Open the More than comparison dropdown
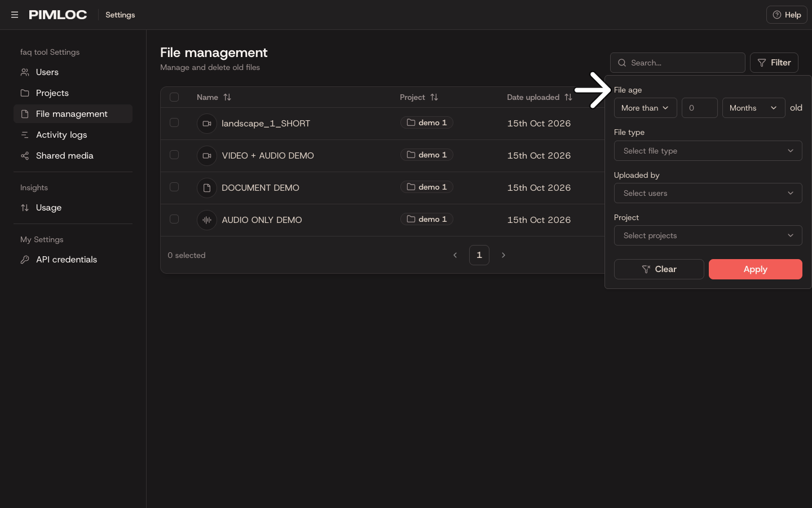This screenshot has width=812, height=508. tap(645, 108)
